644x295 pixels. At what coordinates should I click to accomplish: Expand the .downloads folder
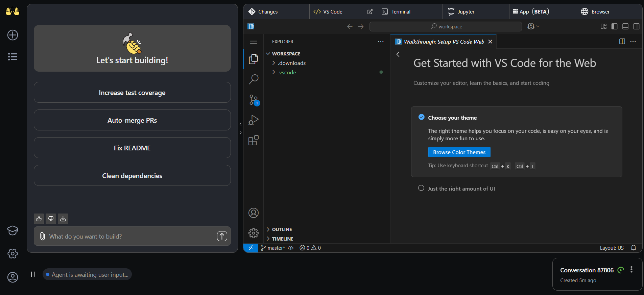(x=327, y=63)
